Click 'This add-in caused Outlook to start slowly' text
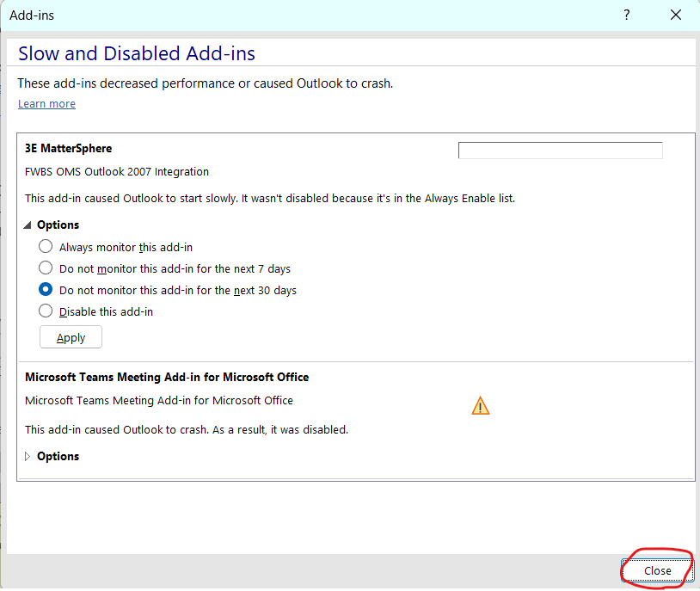 [x=270, y=199]
